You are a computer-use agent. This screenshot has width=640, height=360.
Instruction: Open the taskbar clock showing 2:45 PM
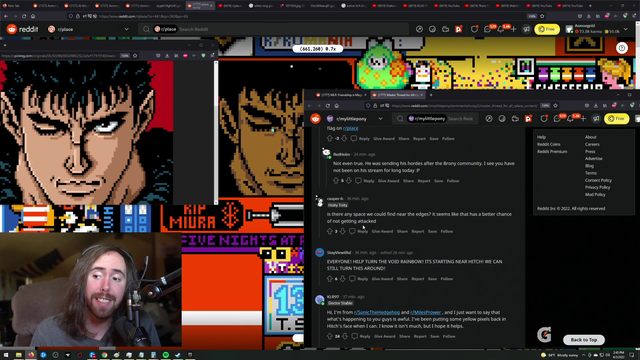click(x=618, y=354)
